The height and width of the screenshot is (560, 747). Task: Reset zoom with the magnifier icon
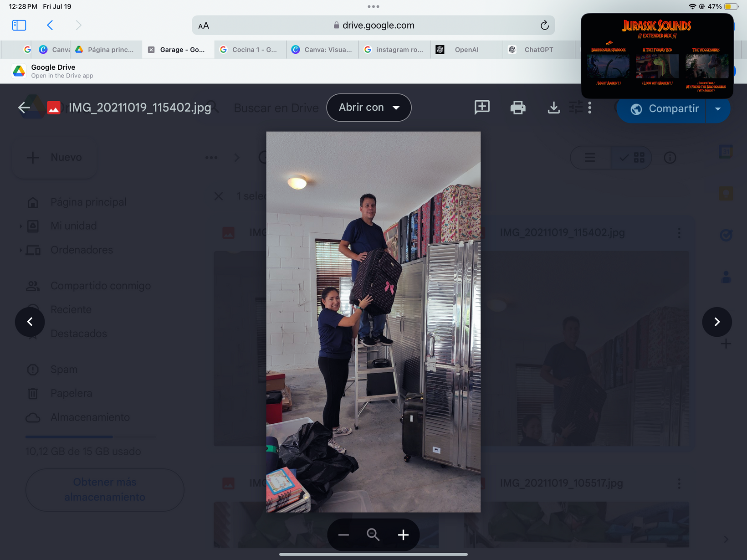[x=373, y=535]
